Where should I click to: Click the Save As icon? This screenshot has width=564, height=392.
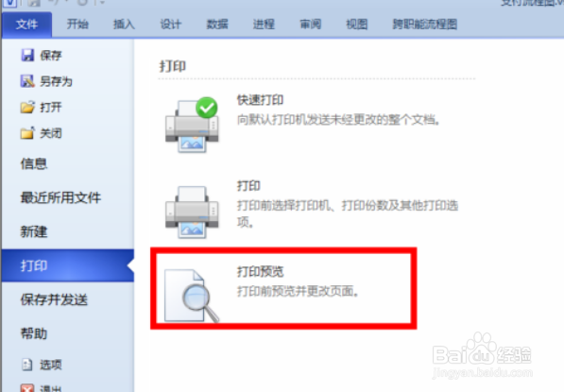coord(27,81)
